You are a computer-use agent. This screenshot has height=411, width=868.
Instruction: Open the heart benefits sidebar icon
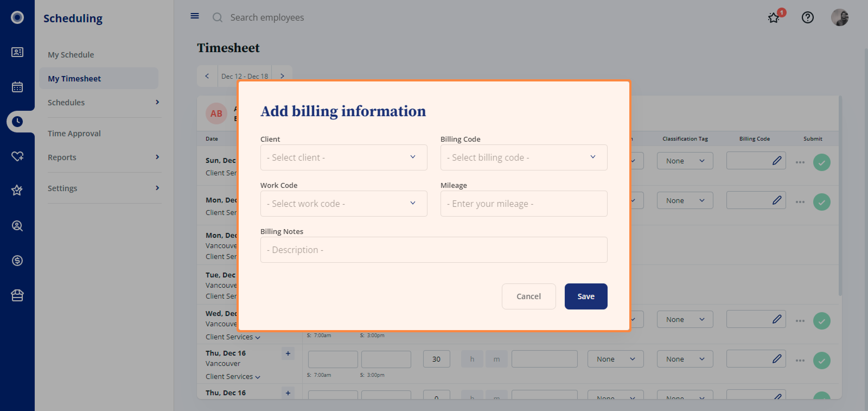[17, 156]
